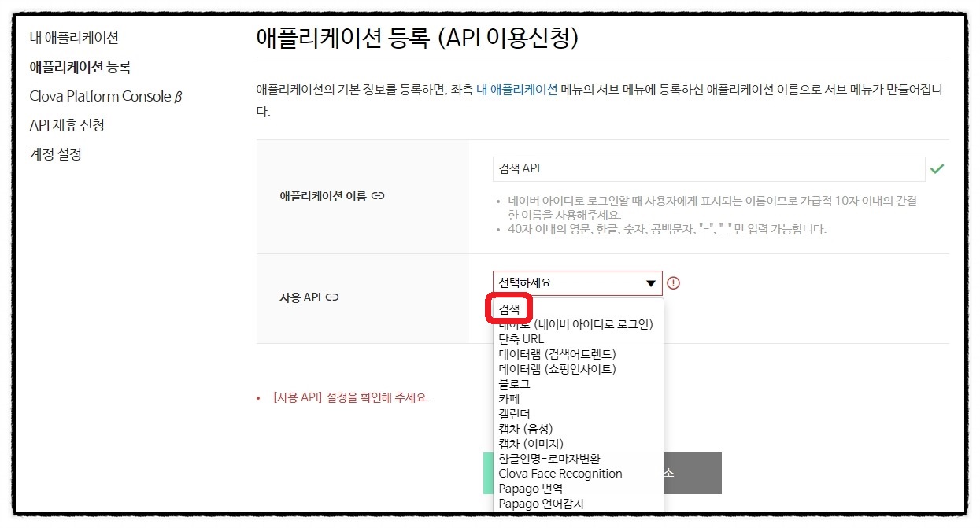Choose 캘린더 in the dropdown list
Viewport: 980px width, 528px height.
pos(514,413)
